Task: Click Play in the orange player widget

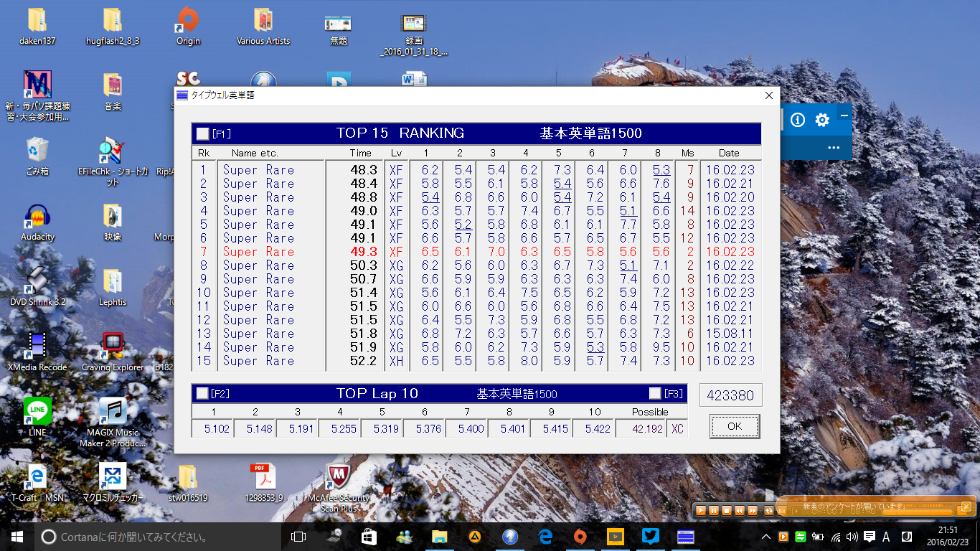Action: pyautogui.click(x=701, y=511)
